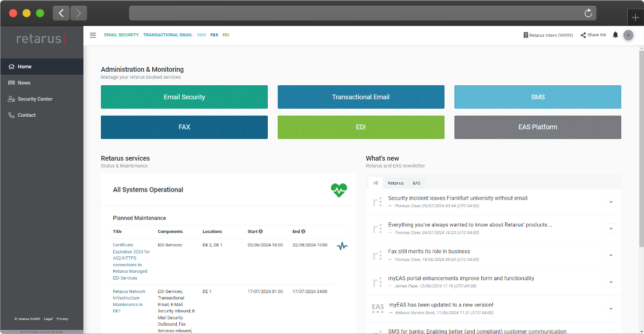Click the green heart status icon
644x334 pixels.
[339, 190]
